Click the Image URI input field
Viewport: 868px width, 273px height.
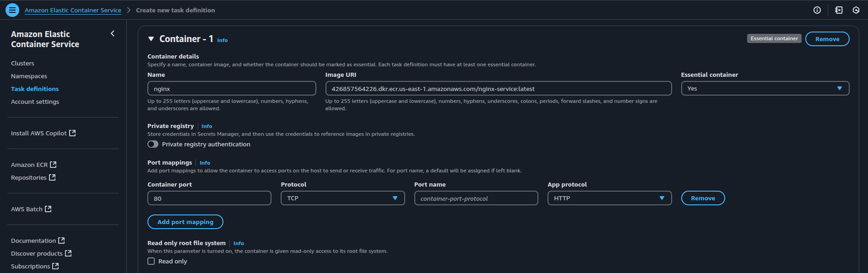(x=498, y=88)
